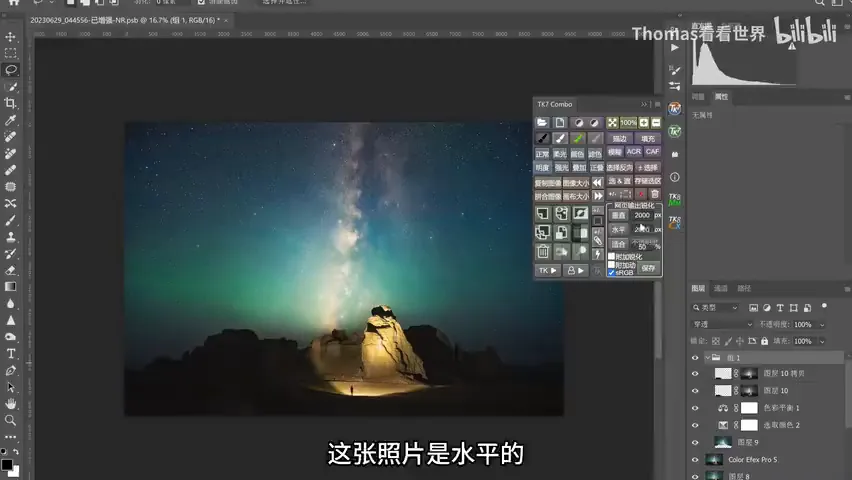The width and height of the screenshot is (852, 480).
Task: Click the TK7 lightning bolt icon
Action: point(597,254)
